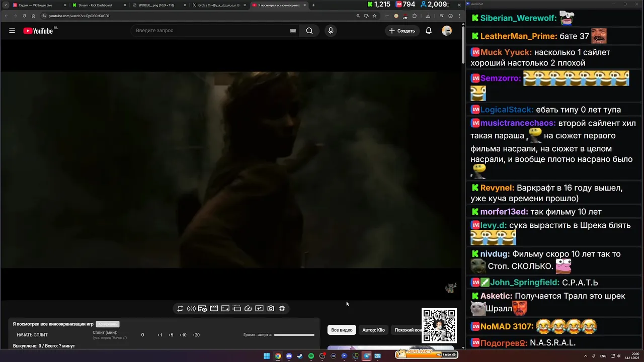
Task: Click username Siberian_Werewolf in chat window
Action: click(x=518, y=18)
